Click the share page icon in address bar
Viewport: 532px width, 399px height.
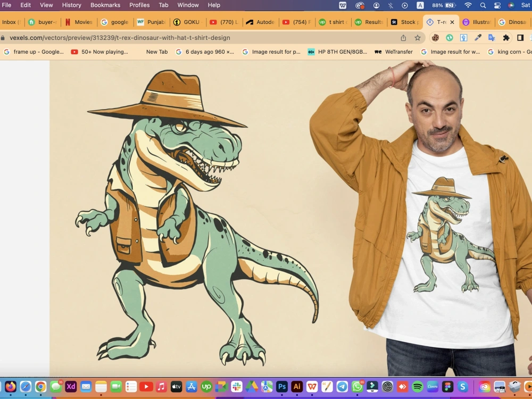click(x=403, y=38)
